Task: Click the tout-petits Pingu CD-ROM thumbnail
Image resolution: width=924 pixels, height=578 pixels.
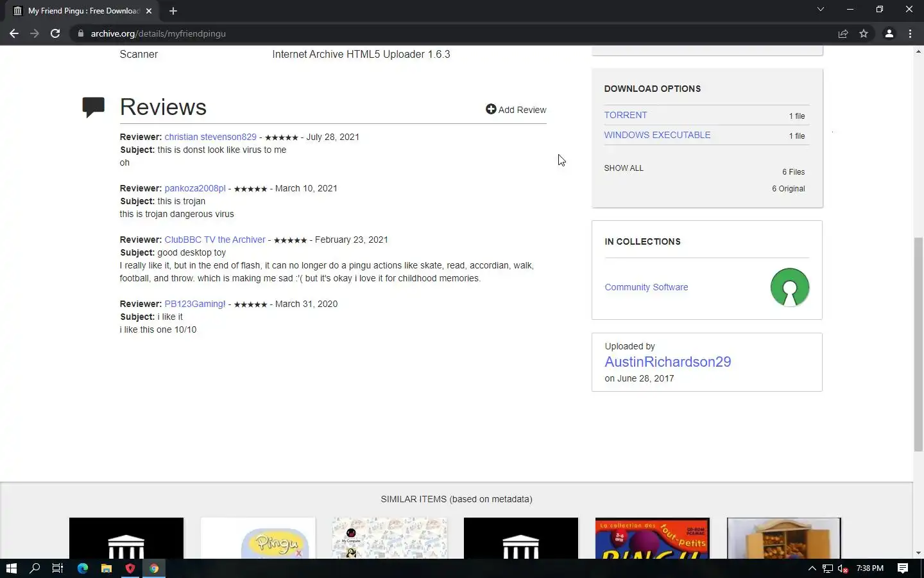Action: click(653, 538)
